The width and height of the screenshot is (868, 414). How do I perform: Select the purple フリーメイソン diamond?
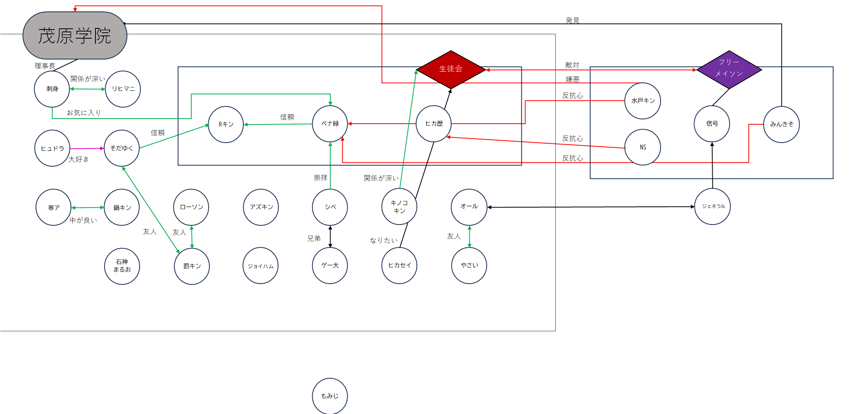(x=729, y=69)
